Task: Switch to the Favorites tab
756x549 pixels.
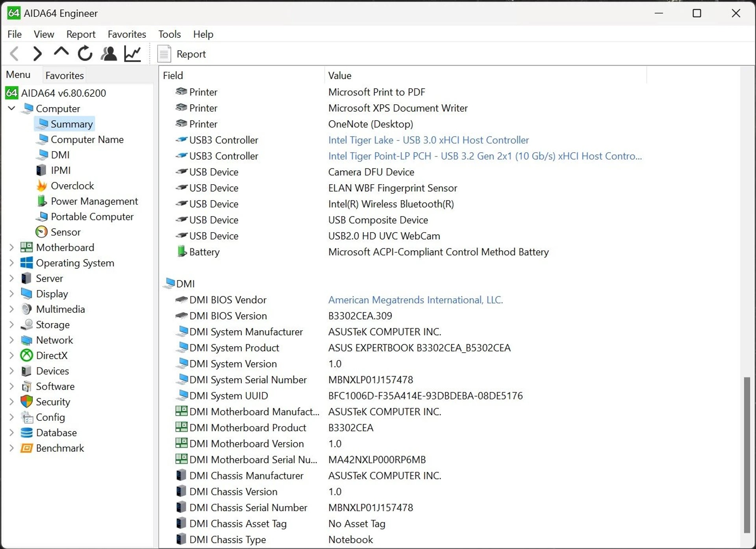Action: point(64,75)
